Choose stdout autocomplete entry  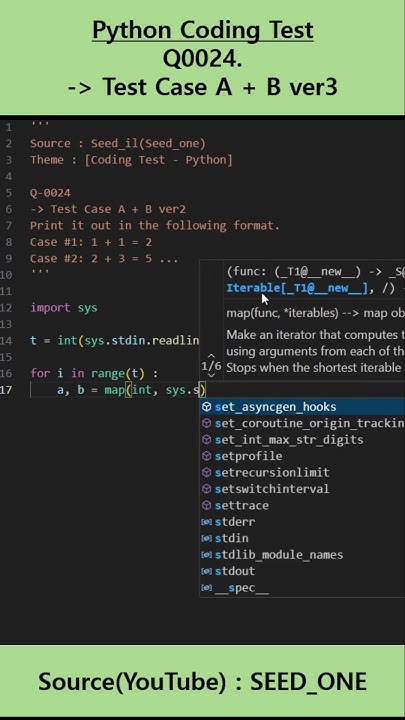[x=303, y=571]
